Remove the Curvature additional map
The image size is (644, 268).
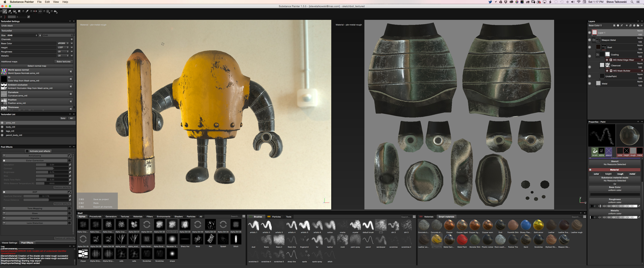71,94
